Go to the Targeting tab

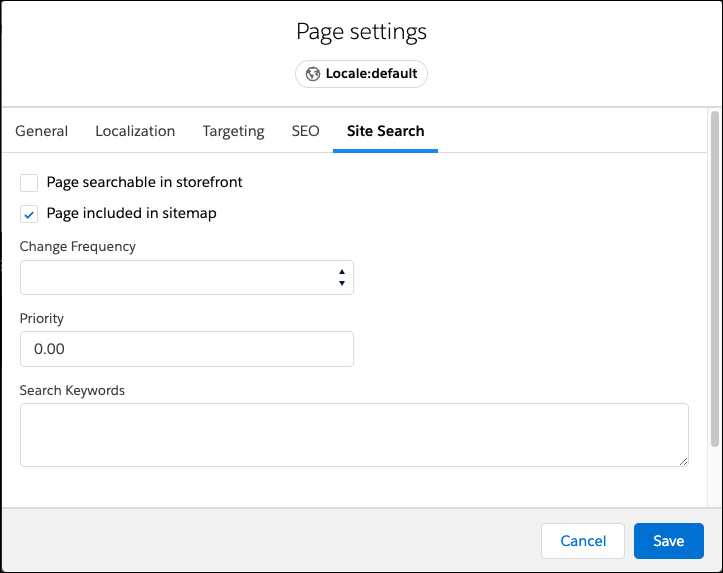[233, 131]
